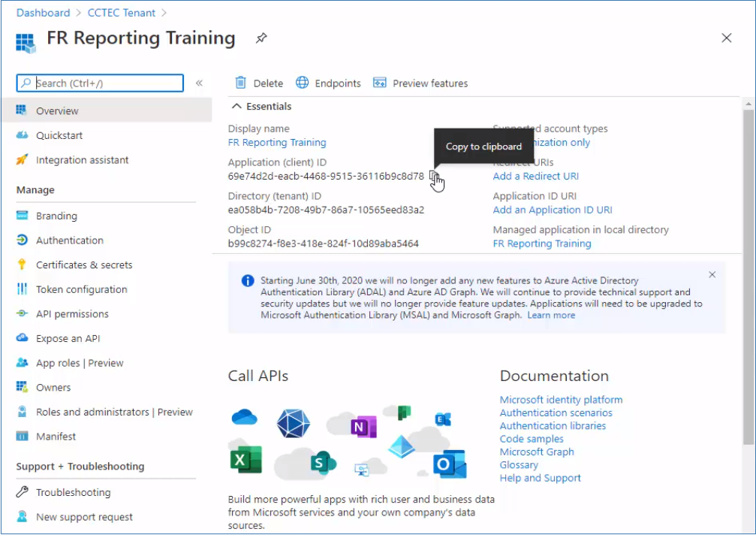Click the Manifest icon
Image resolution: width=756 pixels, height=535 pixels.
tap(23, 436)
